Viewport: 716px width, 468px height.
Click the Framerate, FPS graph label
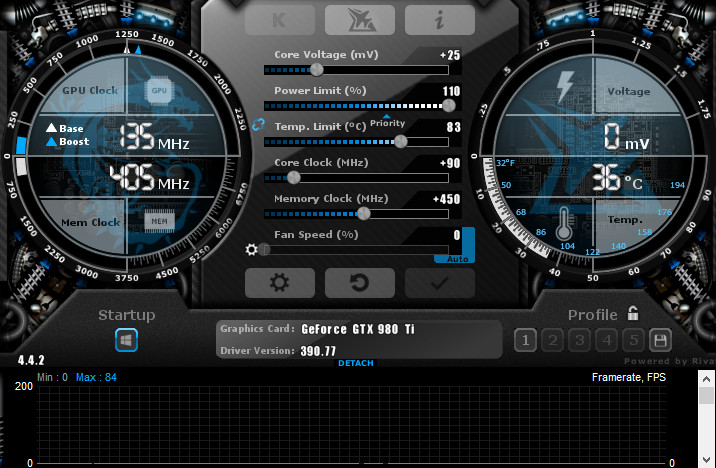(629, 377)
